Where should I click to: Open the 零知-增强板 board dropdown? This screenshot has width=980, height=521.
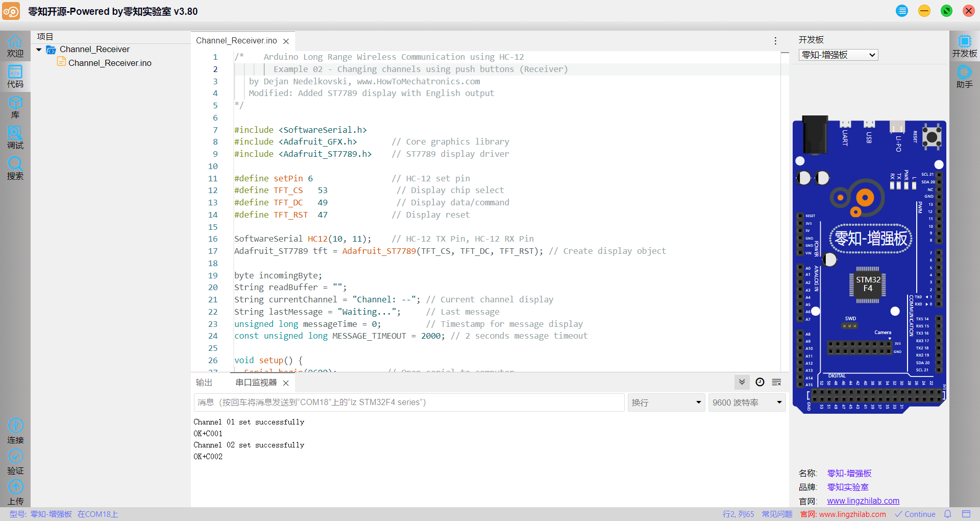[x=838, y=55]
